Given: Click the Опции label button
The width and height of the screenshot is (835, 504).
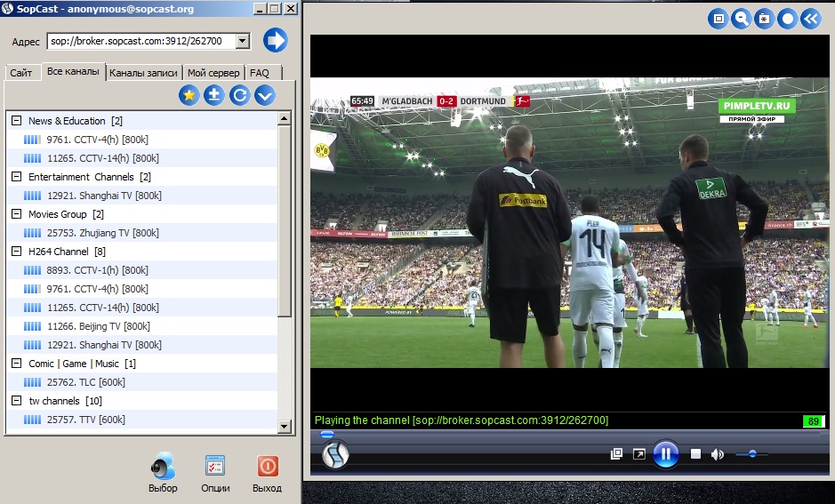Looking at the screenshot, I should [215, 488].
